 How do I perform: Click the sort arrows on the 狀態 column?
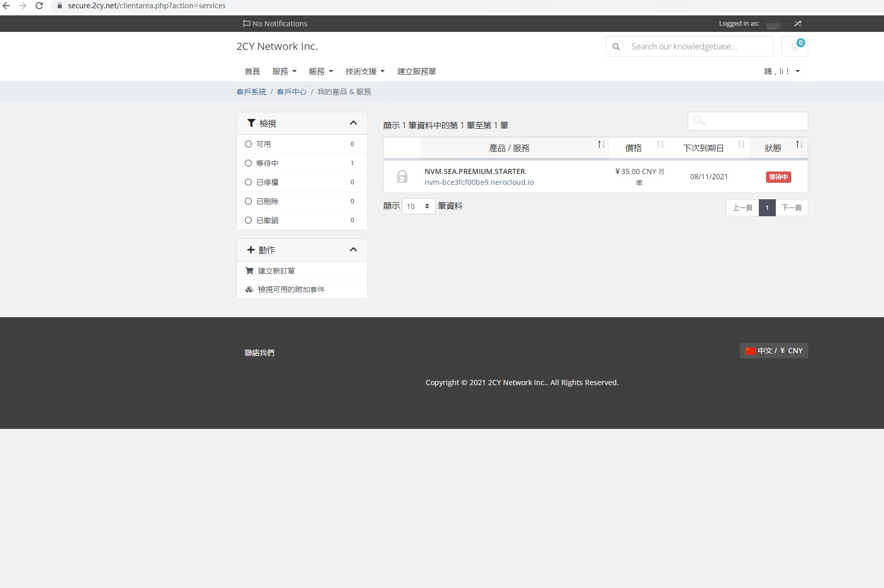pyautogui.click(x=799, y=145)
